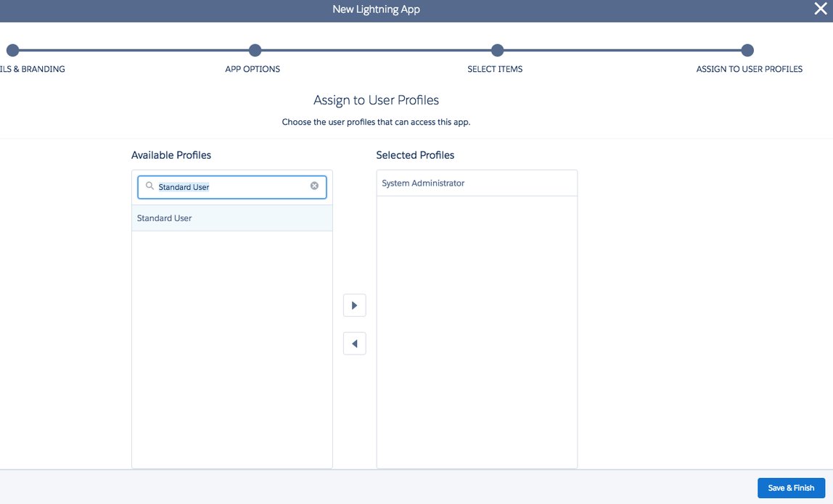Click the Assign to User Profiles step circle

pyautogui.click(x=747, y=50)
